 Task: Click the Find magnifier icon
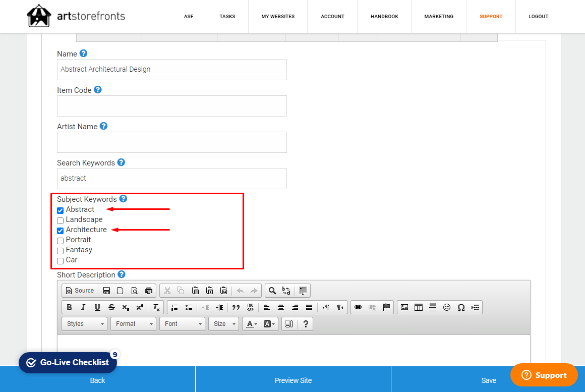click(x=272, y=291)
